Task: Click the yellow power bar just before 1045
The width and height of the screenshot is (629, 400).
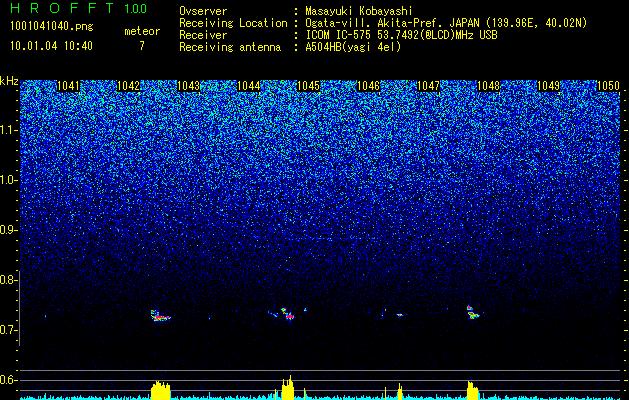Action: [288, 387]
